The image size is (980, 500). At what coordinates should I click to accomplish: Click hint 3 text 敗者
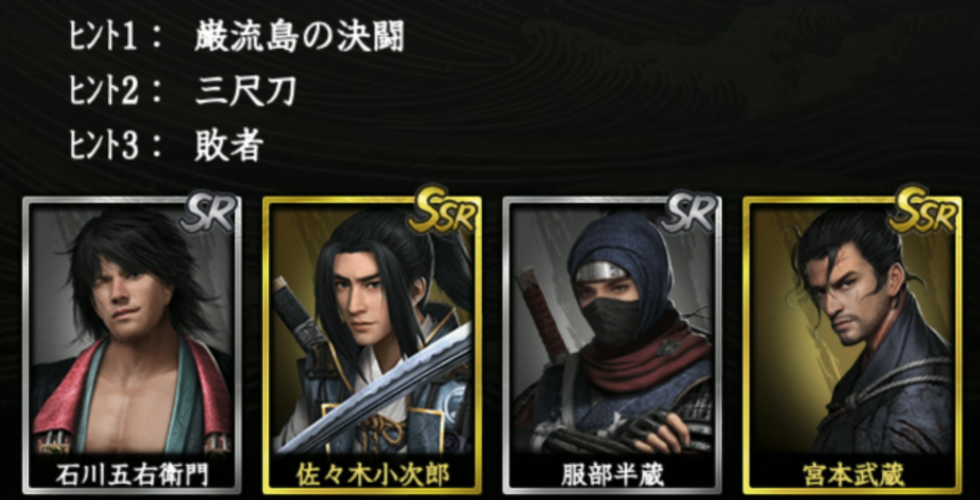[x=229, y=145]
